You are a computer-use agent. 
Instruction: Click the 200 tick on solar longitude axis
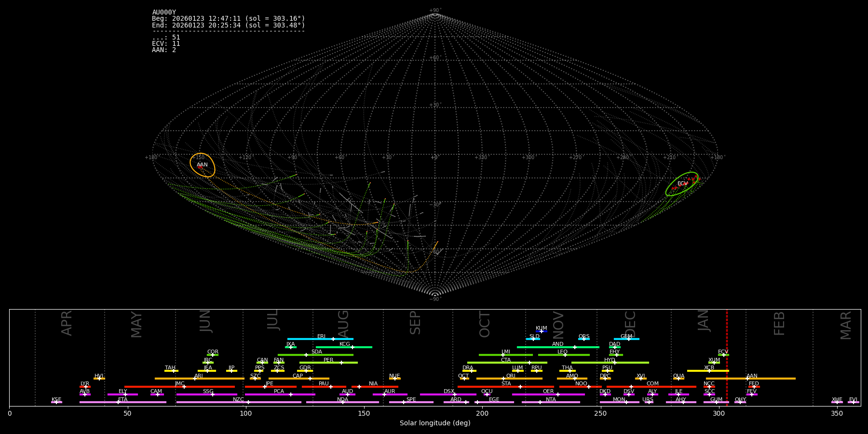pyautogui.click(x=482, y=413)
